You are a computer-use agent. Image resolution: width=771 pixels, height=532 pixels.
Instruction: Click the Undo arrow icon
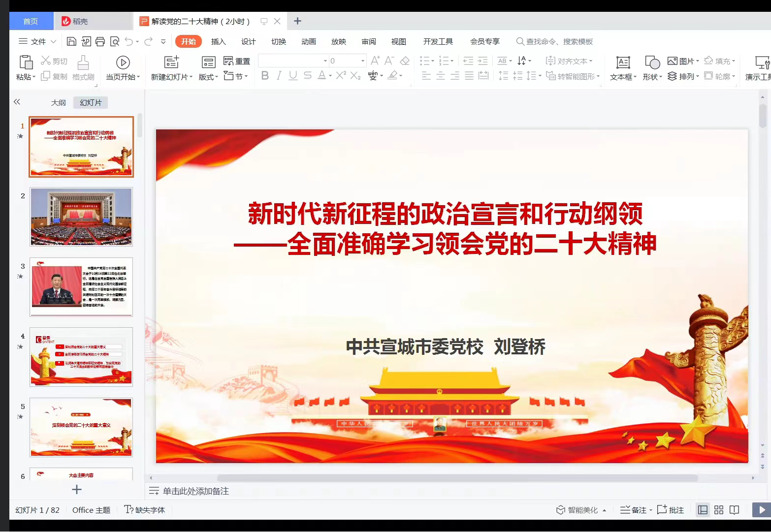(129, 41)
